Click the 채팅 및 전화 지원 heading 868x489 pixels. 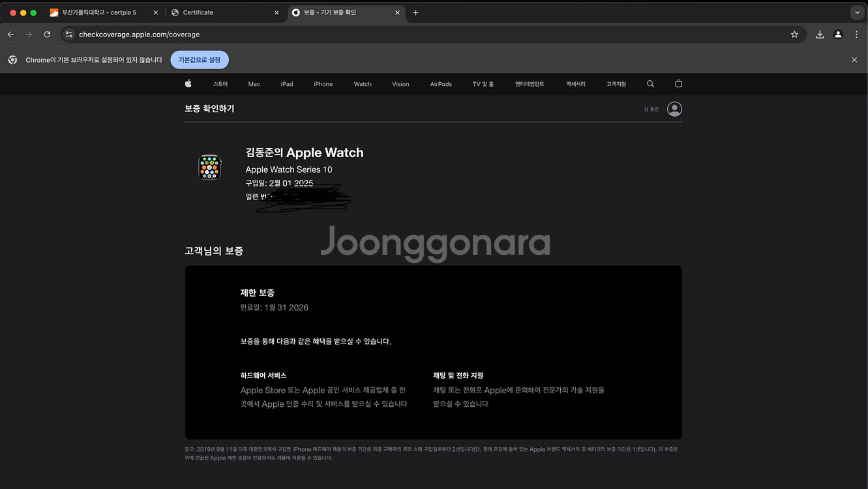click(x=458, y=376)
